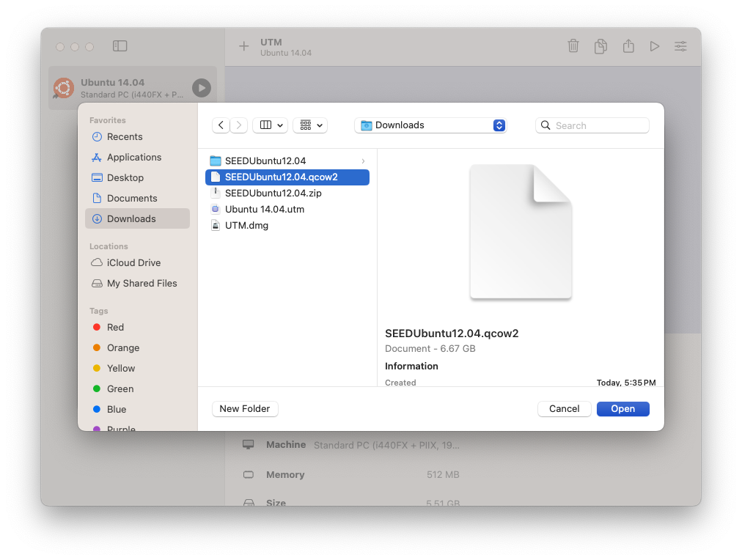Click the Red tag color dot
This screenshot has width=742, height=560.
pyautogui.click(x=97, y=328)
